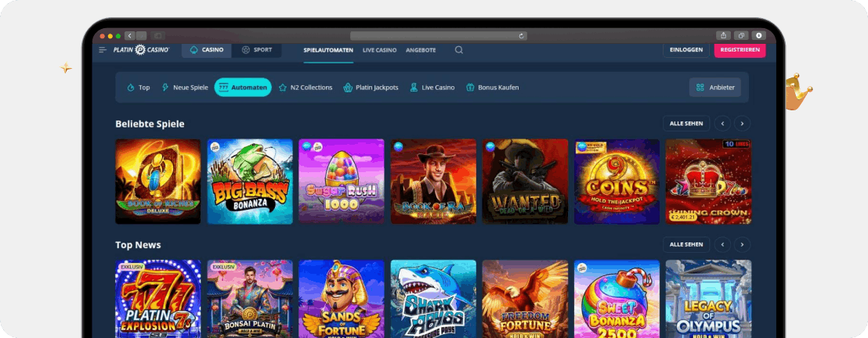Image resolution: width=868 pixels, height=338 pixels.
Task: Open Legacy of Olympus game
Action: pyautogui.click(x=708, y=299)
